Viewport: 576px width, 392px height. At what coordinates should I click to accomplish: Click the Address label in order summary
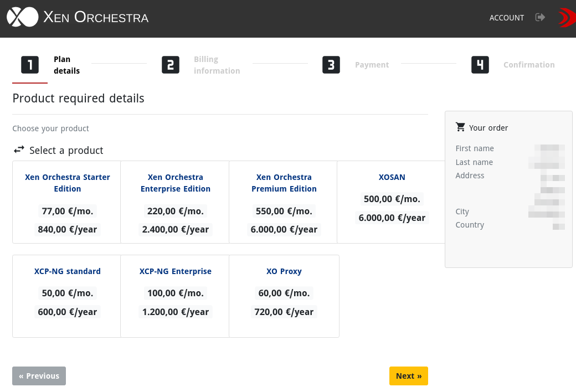(x=470, y=176)
